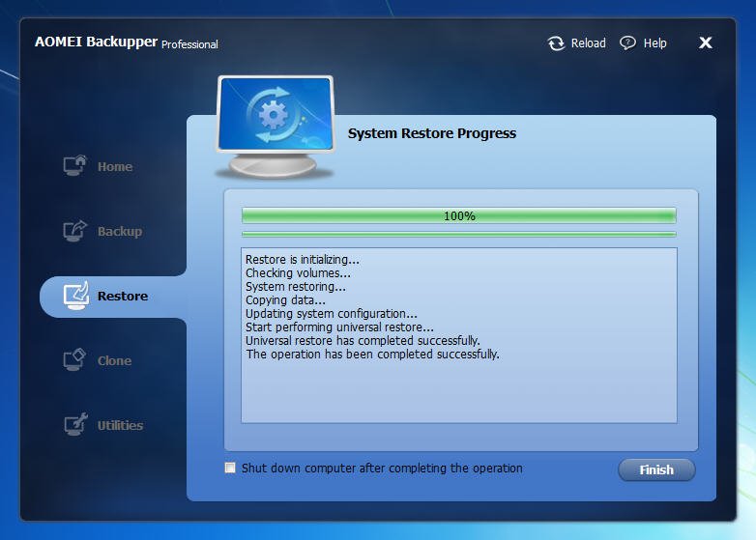
Task: Go to the Clone section label
Action: (114, 360)
